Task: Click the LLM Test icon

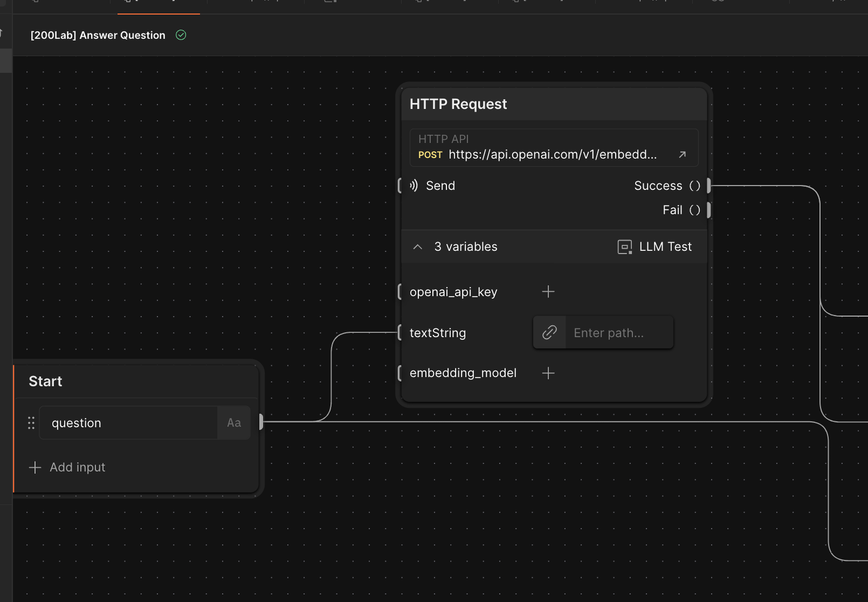Action: pos(624,247)
